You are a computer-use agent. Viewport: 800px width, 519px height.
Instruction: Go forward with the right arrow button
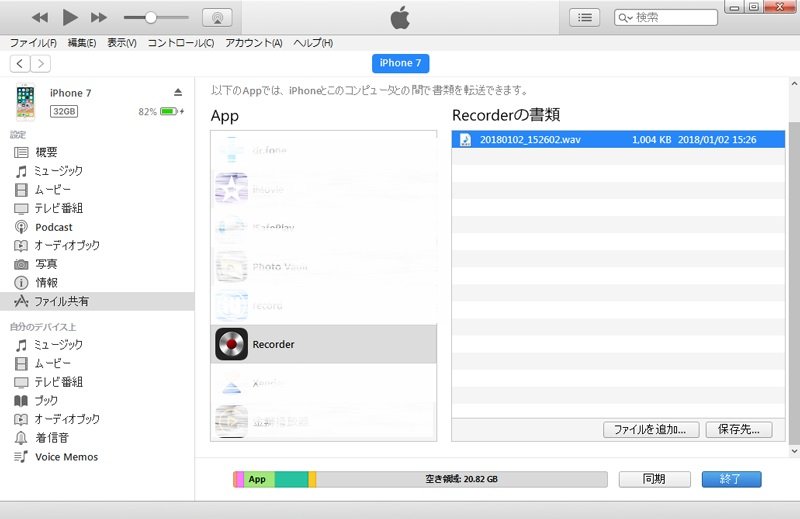pyautogui.click(x=41, y=64)
